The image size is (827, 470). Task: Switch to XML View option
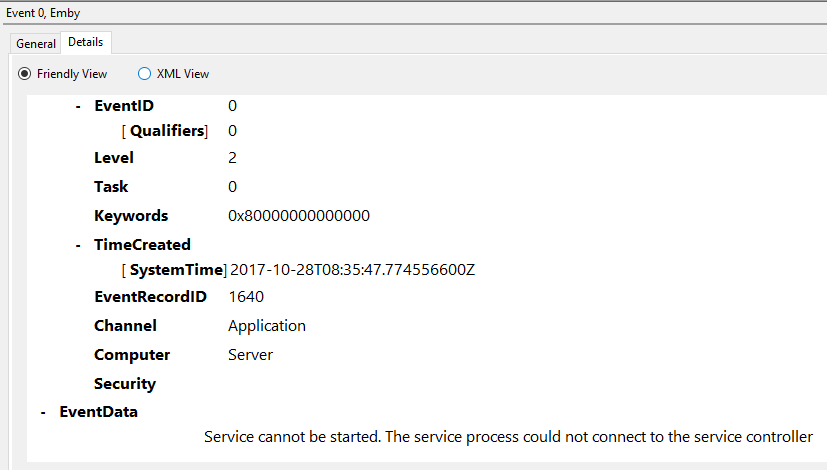click(x=145, y=74)
